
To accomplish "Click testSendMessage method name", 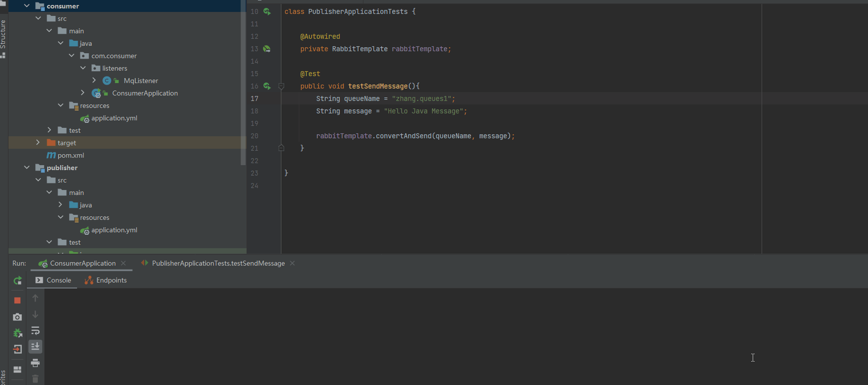I will (x=378, y=86).
